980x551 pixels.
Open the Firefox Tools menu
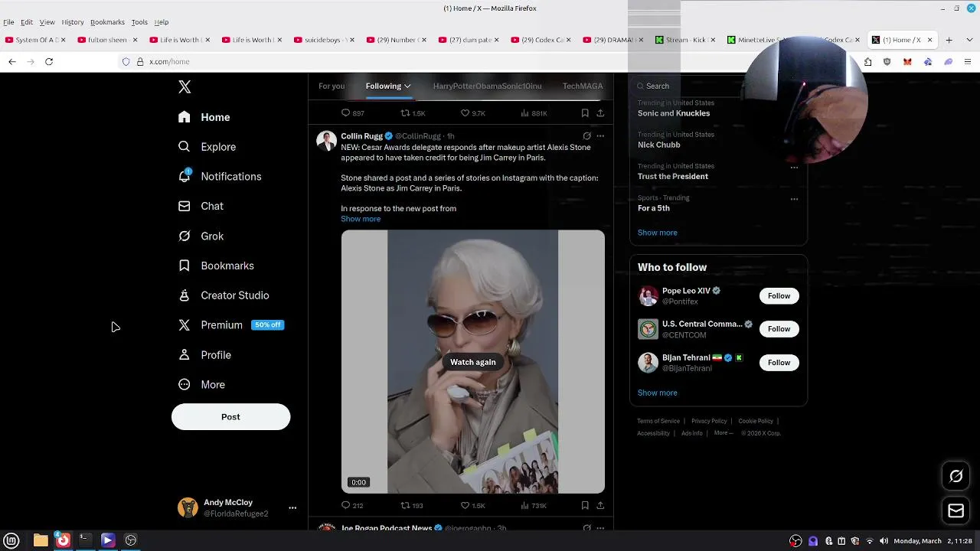tap(139, 22)
